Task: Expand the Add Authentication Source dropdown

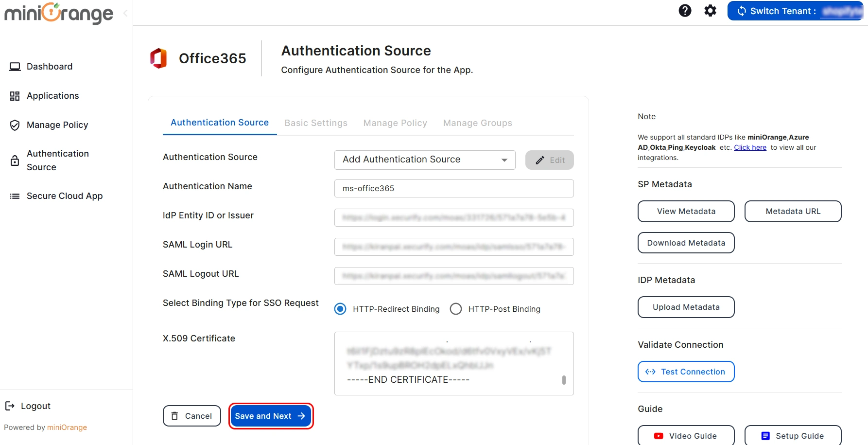Action: click(x=425, y=160)
